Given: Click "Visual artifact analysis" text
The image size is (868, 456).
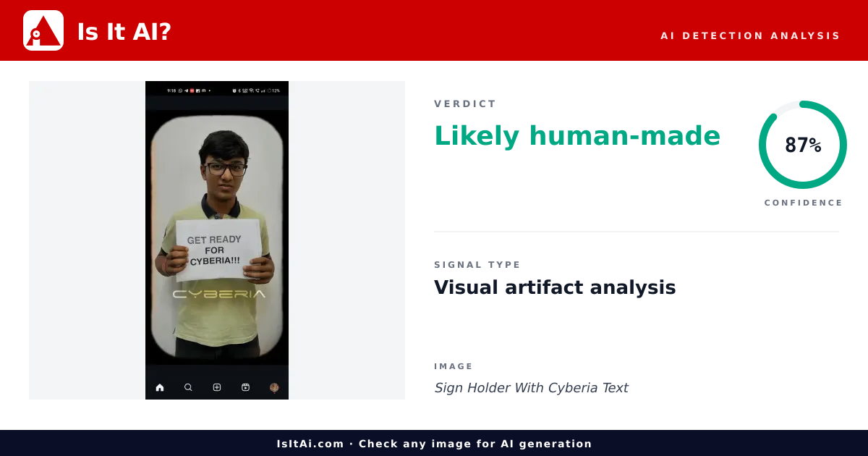Looking at the screenshot, I should [x=555, y=287].
